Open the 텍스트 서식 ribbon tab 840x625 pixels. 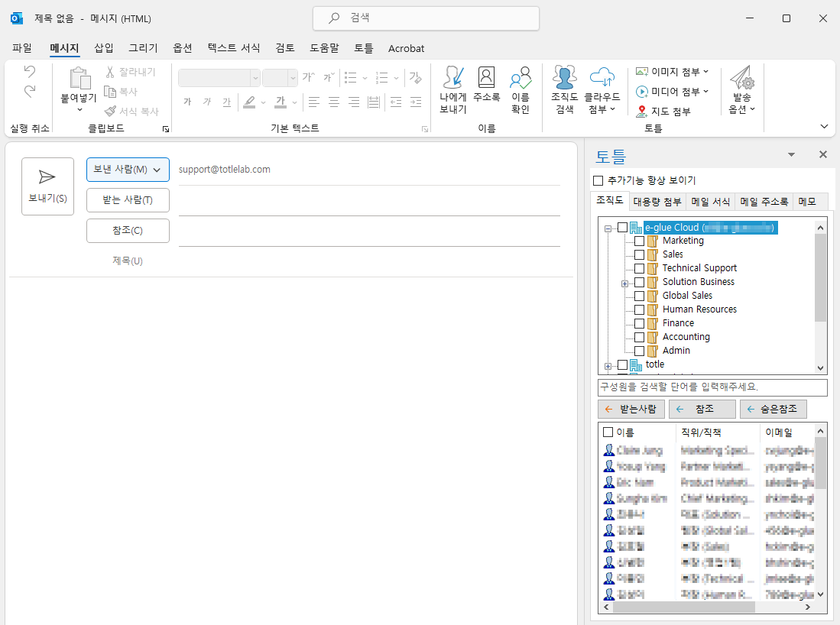[x=234, y=48]
